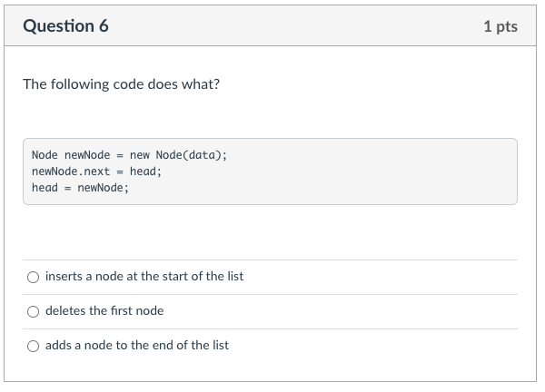Screen dimensions: 545x392
Task: Click the word 'pts' in the header
Action: [507, 26]
